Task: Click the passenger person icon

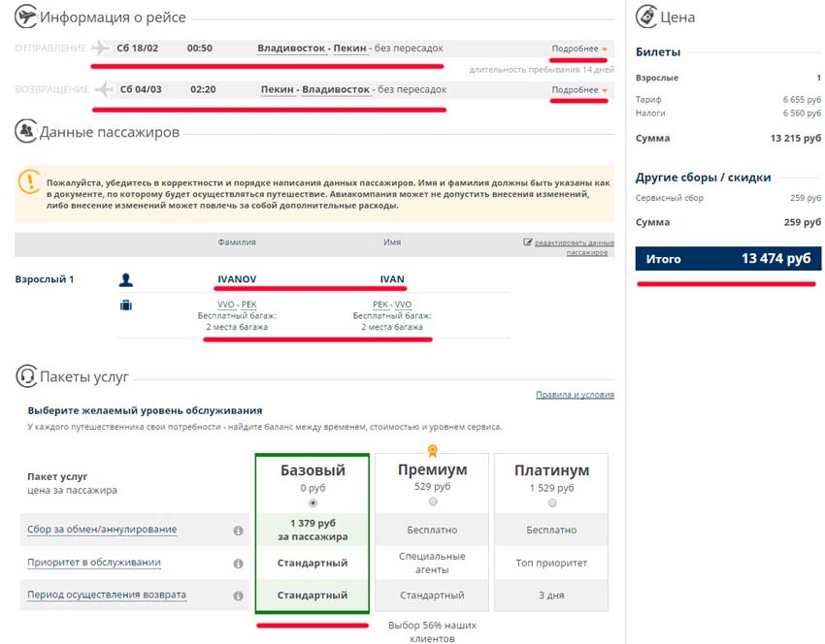Action: pyautogui.click(x=125, y=280)
